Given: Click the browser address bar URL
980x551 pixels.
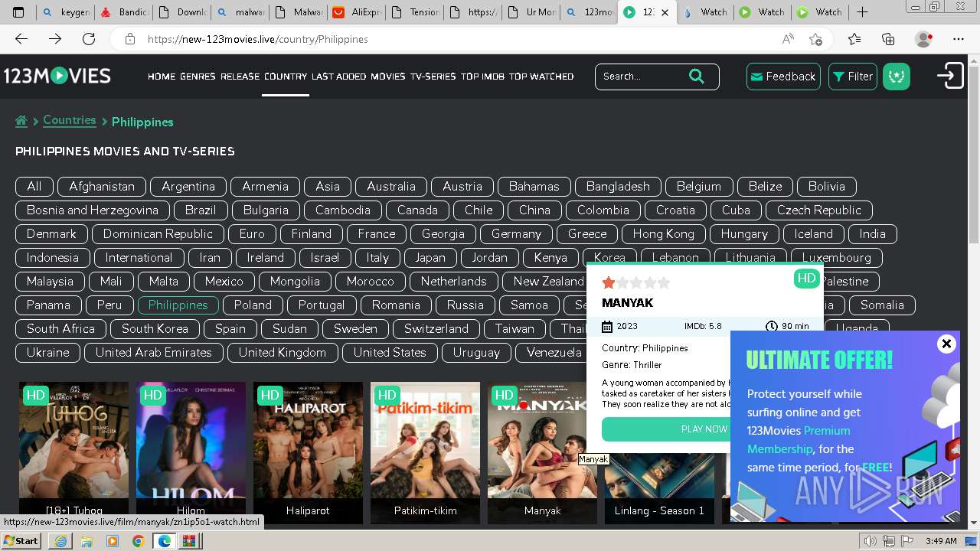Looking at the screenshot, I should pyautogui.click(x=257, y=39).
